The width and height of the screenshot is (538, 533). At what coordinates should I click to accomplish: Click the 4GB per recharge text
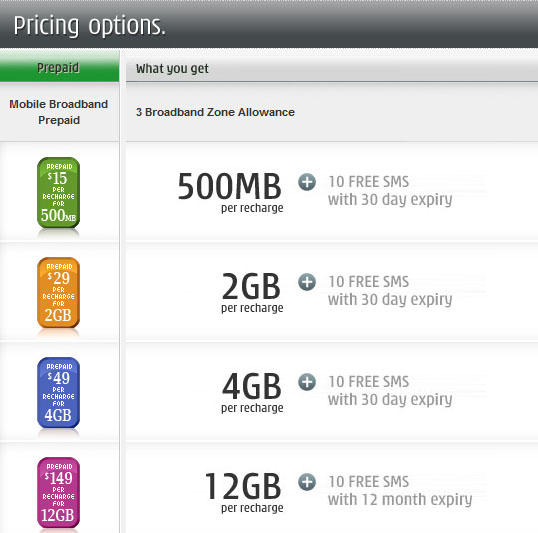point(252,393)
